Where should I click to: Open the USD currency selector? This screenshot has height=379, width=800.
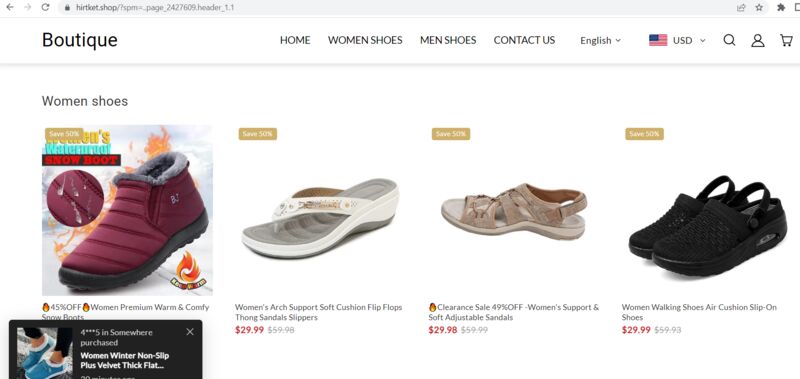point(688,40)
